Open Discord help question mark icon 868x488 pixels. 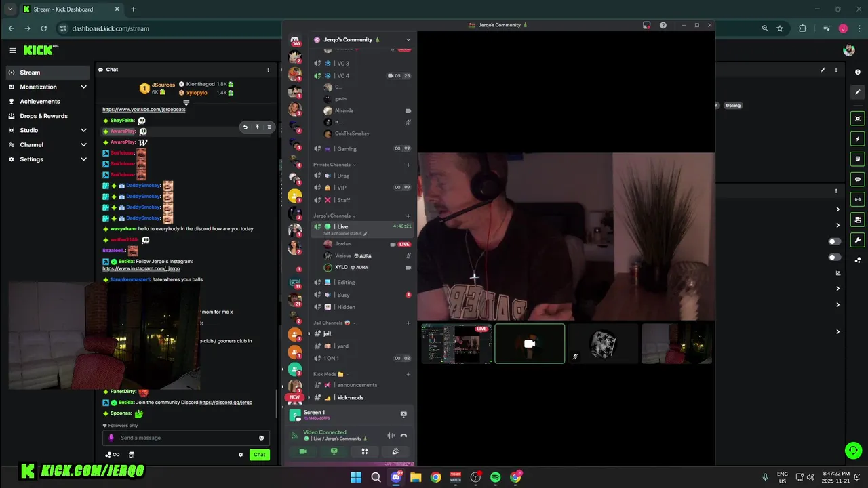(663, 25)
